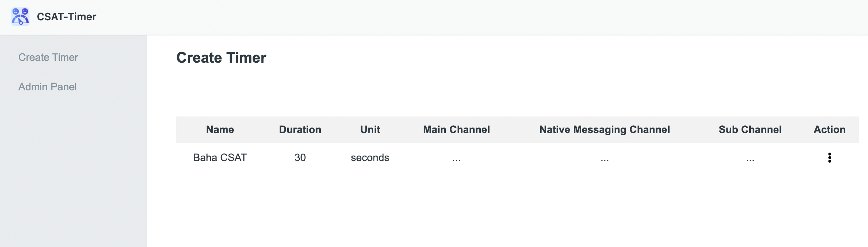This screenshot has height=247, width=868.
Task: Select the Native Messaging Channel header
Action: click(x=604, y=129)
